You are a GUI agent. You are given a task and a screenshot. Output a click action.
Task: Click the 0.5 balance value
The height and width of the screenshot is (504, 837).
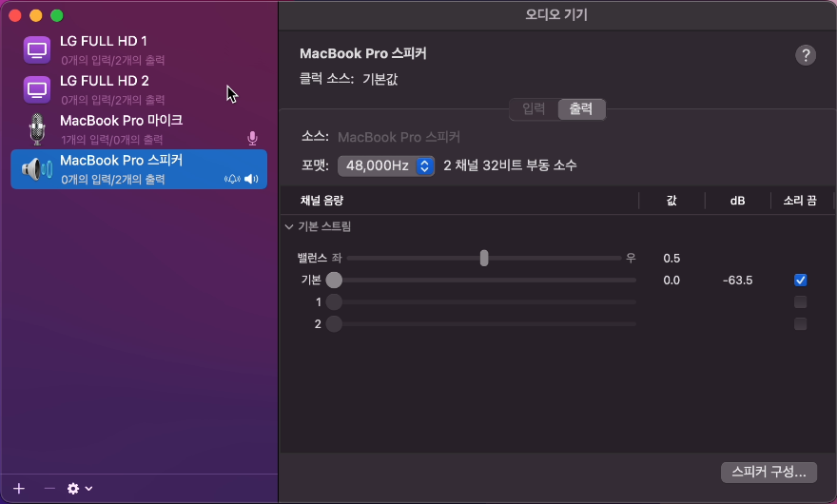[672, 259]
